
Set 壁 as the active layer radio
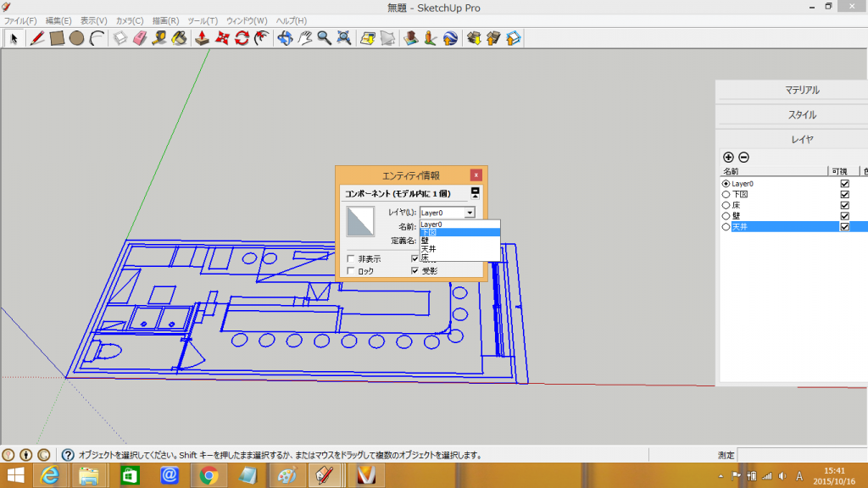click(726, 216)
